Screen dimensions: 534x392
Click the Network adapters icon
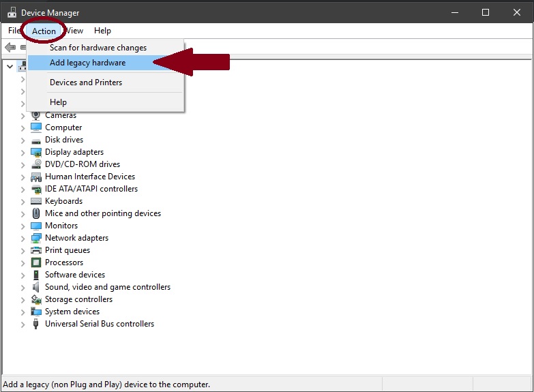pos(35,238)
